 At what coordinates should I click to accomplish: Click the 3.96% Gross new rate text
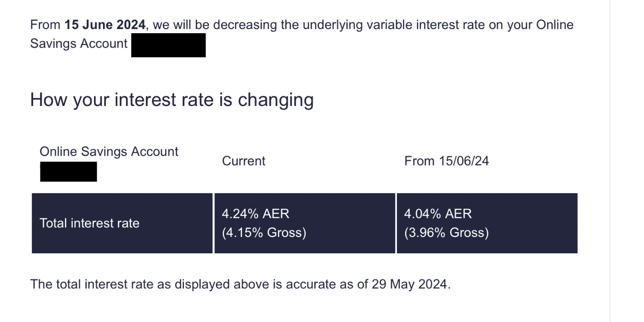coord(446,233)
